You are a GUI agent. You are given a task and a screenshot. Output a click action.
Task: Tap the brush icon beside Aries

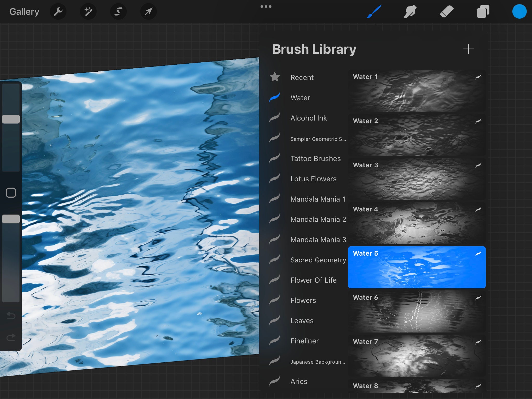pos(275,381)
